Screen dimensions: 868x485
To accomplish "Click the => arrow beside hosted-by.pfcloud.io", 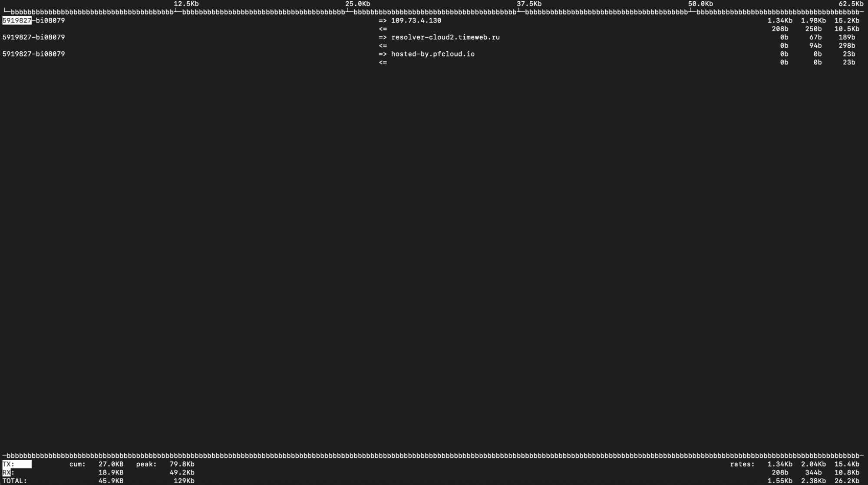I will click(382, 54).
